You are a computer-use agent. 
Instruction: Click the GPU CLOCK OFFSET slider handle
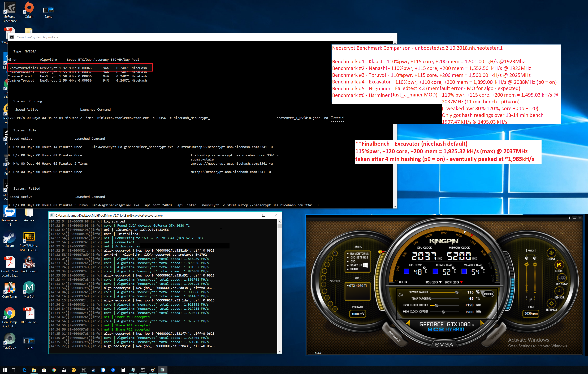tap(436, 305)
